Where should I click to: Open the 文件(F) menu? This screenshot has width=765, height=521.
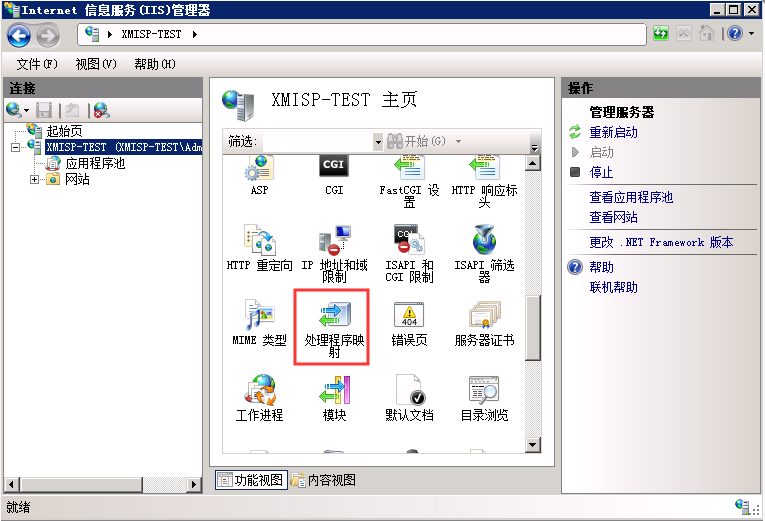[37, 64]
